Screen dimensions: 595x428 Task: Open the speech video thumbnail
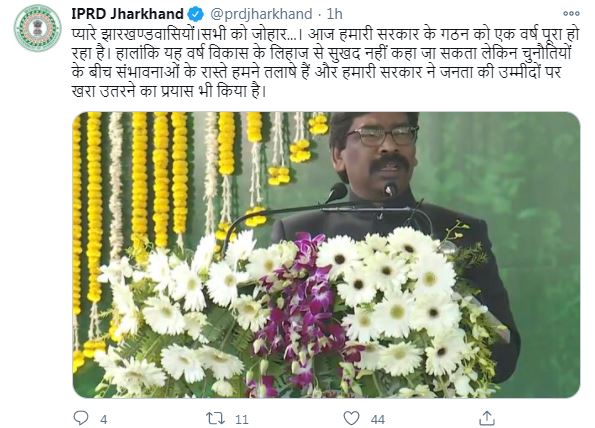tap(326, 255)
